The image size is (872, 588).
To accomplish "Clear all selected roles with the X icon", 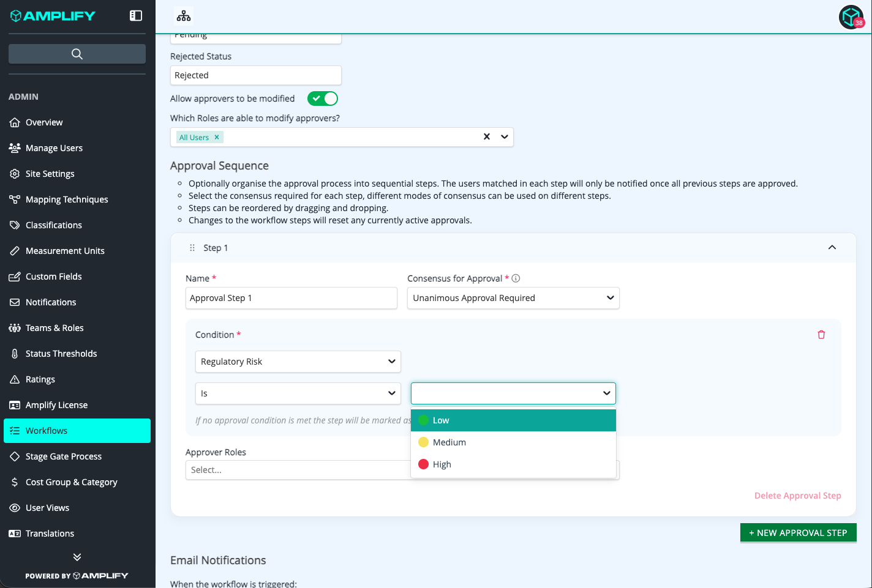I will (487, 136).
